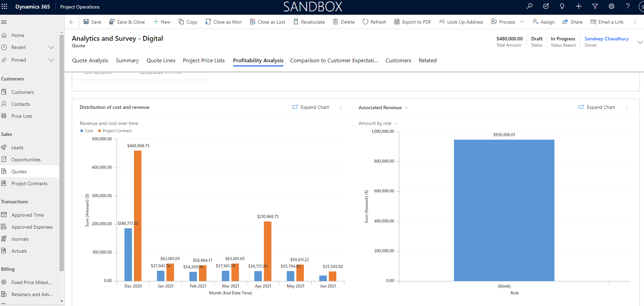This screenshot has height=306, width=644.
Task: Switch to the Quote Lines tab
Action: point(161,61)
